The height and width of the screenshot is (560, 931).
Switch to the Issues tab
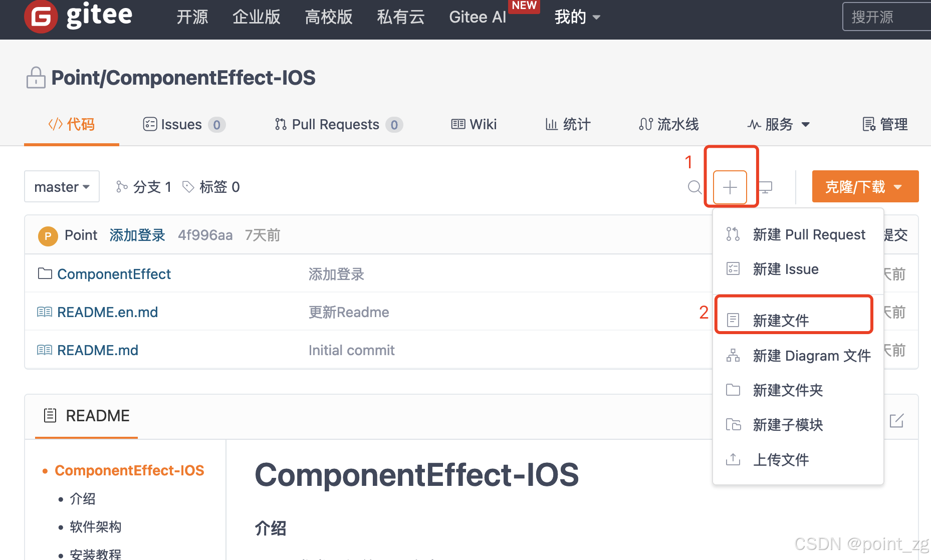coord(181,124)
